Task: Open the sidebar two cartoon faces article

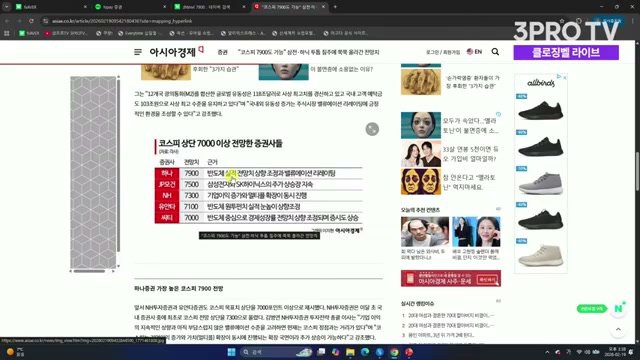Action: coord(421,182)
